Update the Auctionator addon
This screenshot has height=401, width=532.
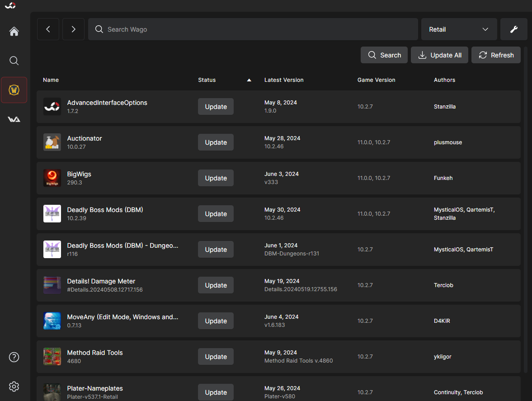click(x=216, y=142)
